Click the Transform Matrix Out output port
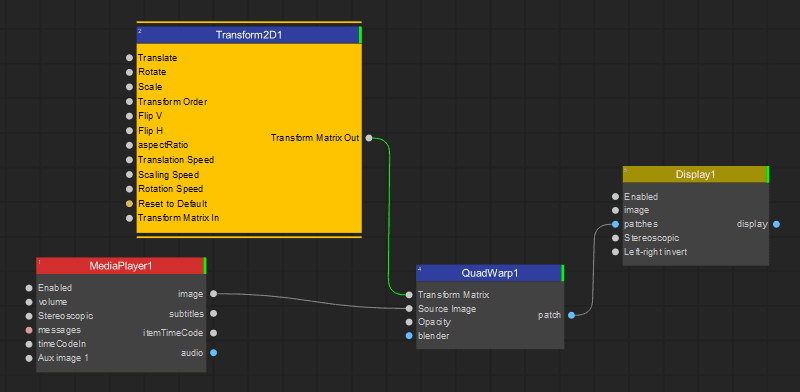The image size is (800, 392). pyautogui.click(x=369, y=138)
